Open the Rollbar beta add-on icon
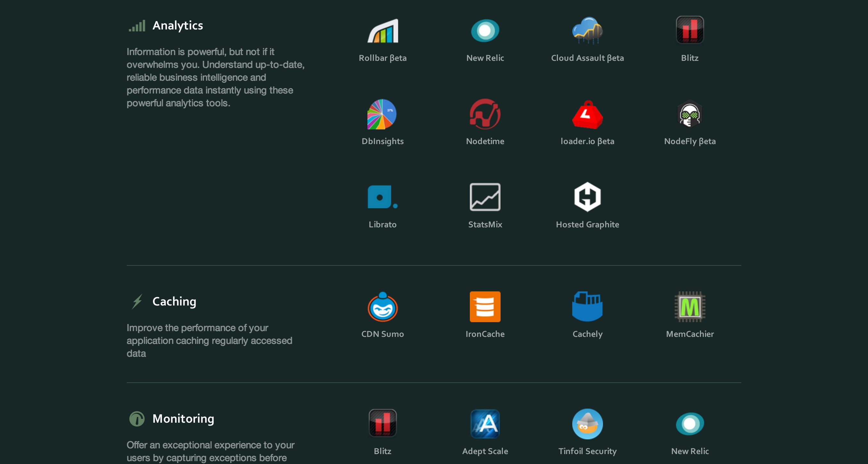The image size is (868, 464). pyautogui.click(x=382, y=30)
